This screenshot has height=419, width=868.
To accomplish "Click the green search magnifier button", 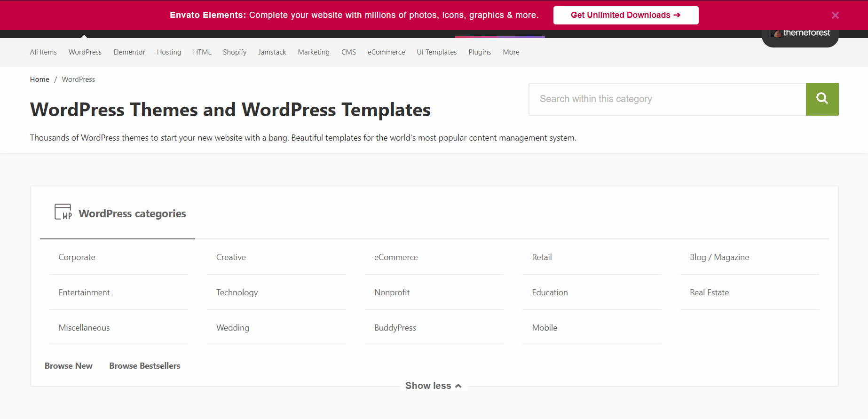I will point(822,99).
